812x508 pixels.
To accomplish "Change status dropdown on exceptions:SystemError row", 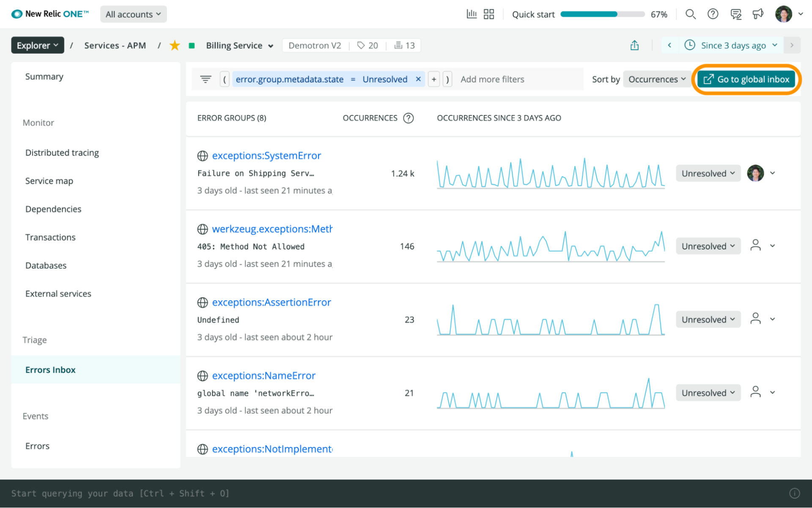I will pyautogui.click(x=708, y=173).
